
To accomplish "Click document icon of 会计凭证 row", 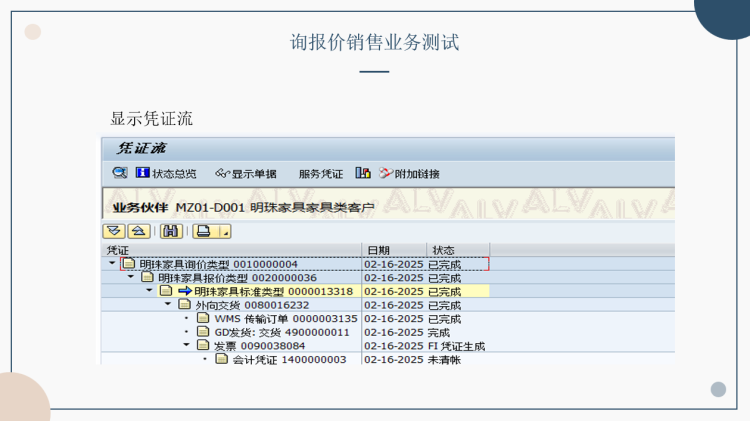I will [221, 358].
